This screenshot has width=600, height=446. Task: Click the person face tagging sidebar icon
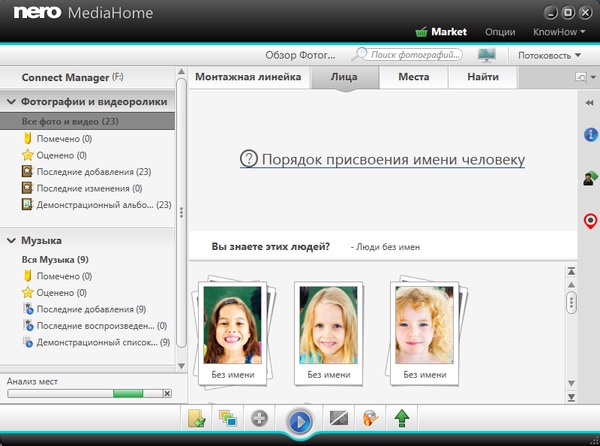pyautogui.click(x=590, y=178)
